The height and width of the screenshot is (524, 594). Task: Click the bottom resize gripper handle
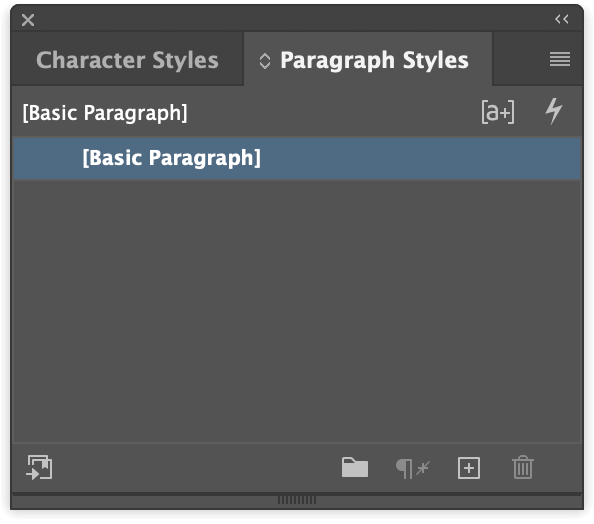pos(297,500)
